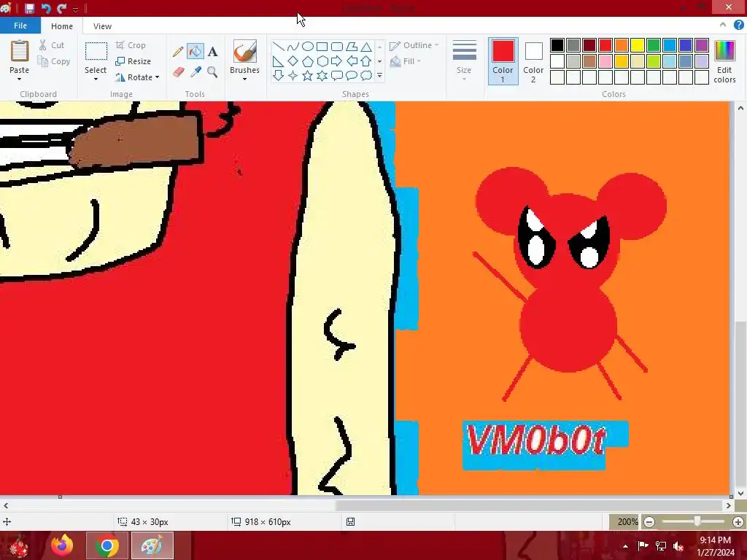Expand the full Shapes gallery
The image size is (747, 560).
379,75
